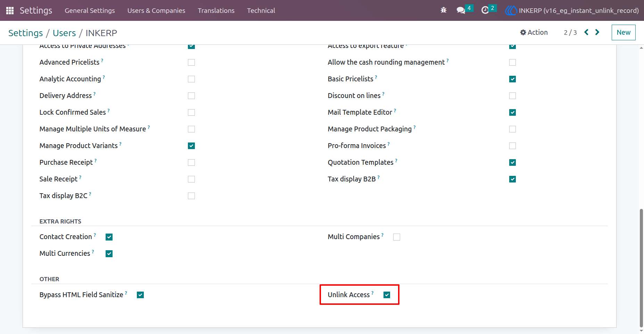
Task: Enable Analytic Accounting checkbox
Action: (191, 79)
